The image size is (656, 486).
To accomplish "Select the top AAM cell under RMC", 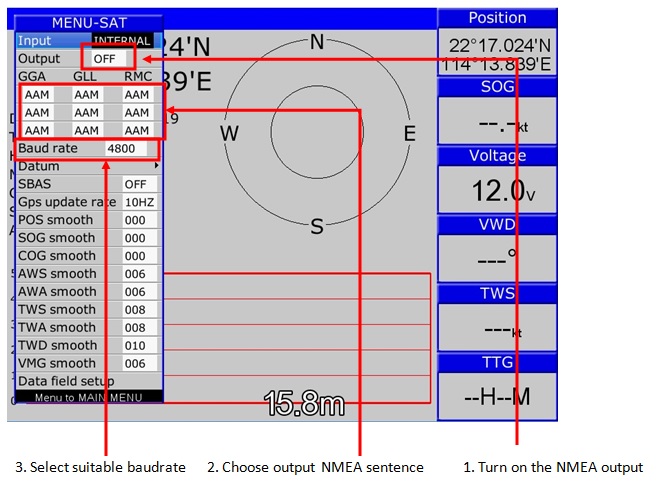I will pos(137,95).
